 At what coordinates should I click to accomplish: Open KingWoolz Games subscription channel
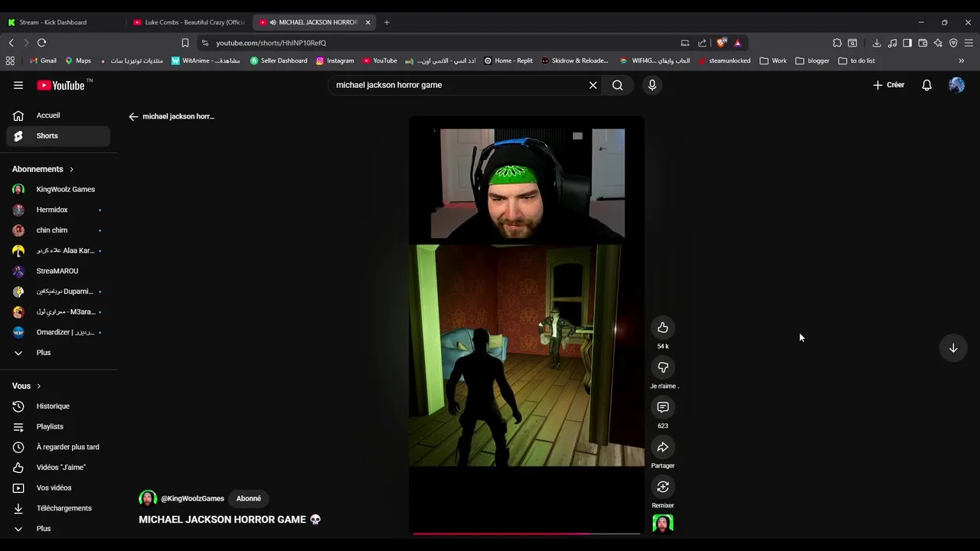[x=58, y=189]
